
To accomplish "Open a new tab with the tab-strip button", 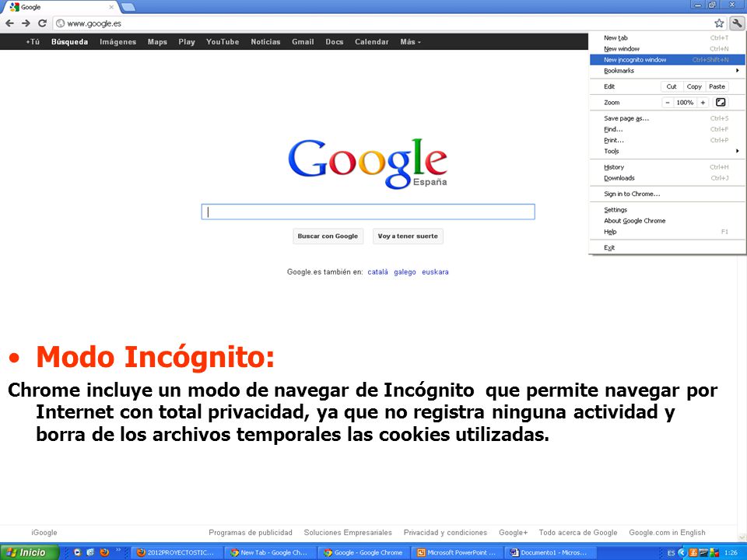I will tap(128, 7).
